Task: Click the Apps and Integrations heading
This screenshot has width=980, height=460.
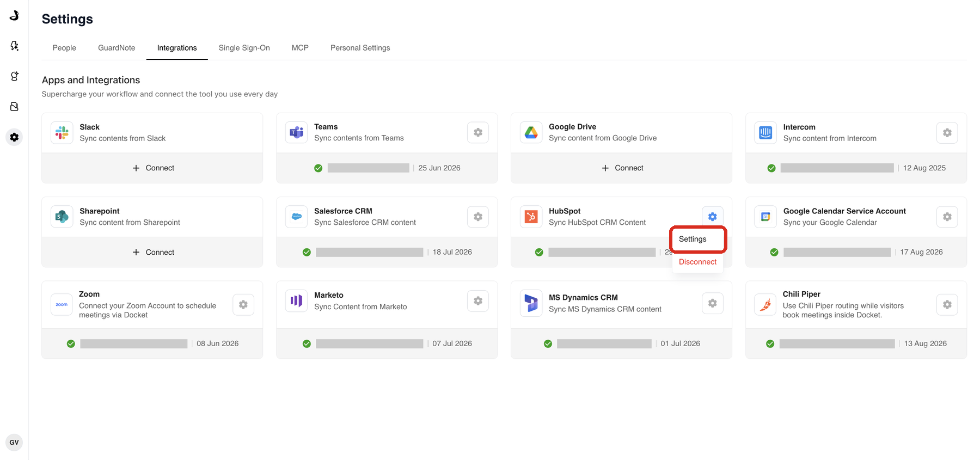Action: 91,80
